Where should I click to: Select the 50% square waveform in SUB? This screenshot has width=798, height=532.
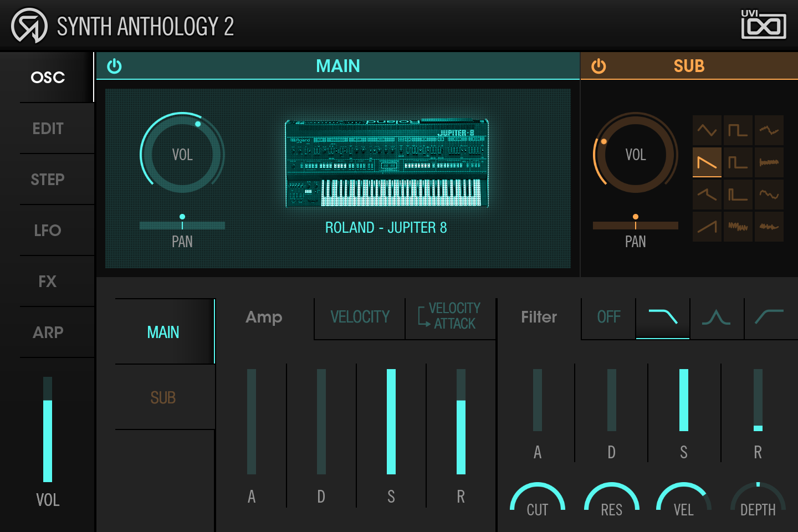click(738, 130)
